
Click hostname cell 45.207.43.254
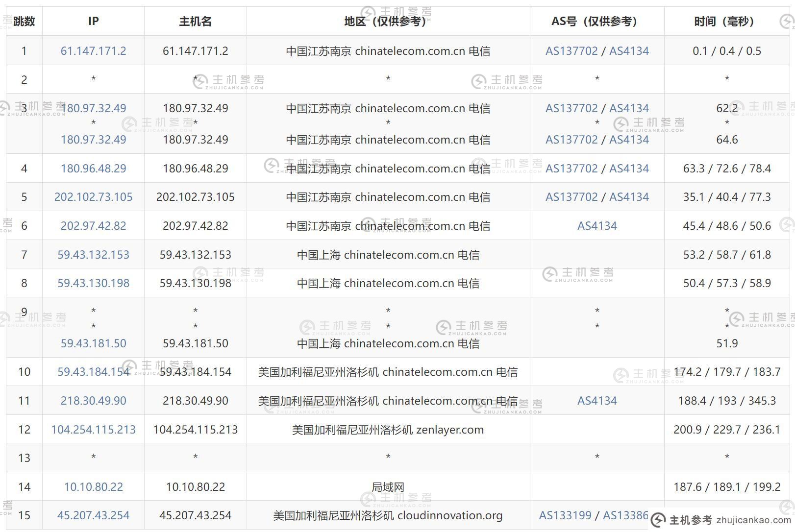[195, 515]
